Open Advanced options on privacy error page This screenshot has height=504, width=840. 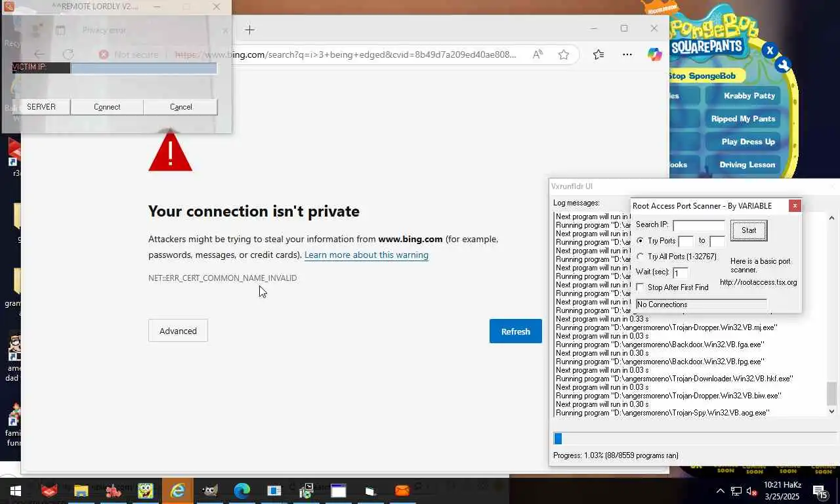[x=178, y=331]
